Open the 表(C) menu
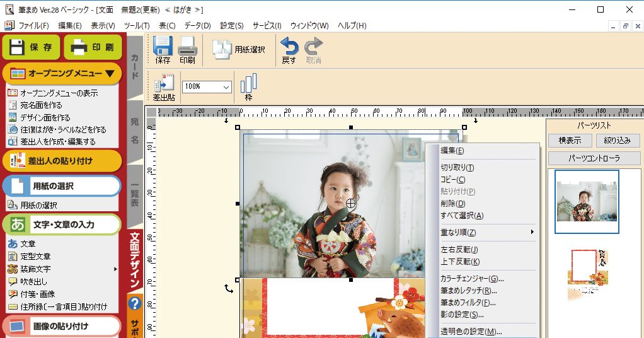 pyautogui.click(x=167, y=25)
